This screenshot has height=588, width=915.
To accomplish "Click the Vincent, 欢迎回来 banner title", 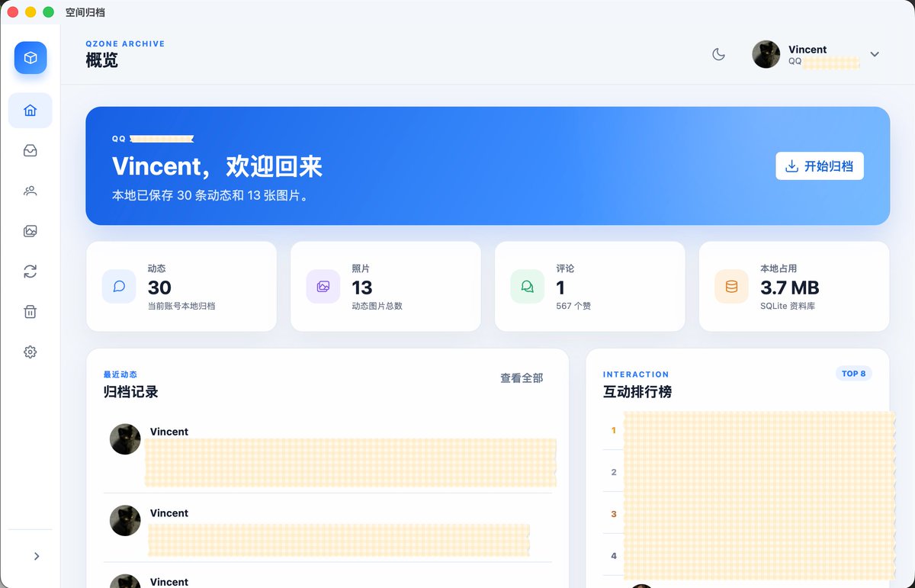I will [x=217, y=166].
